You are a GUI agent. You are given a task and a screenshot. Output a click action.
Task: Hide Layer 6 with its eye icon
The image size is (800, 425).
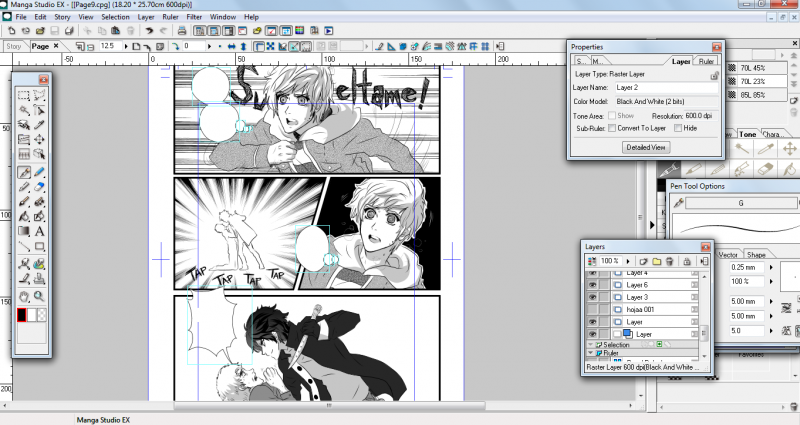click(x=592, y=285)
